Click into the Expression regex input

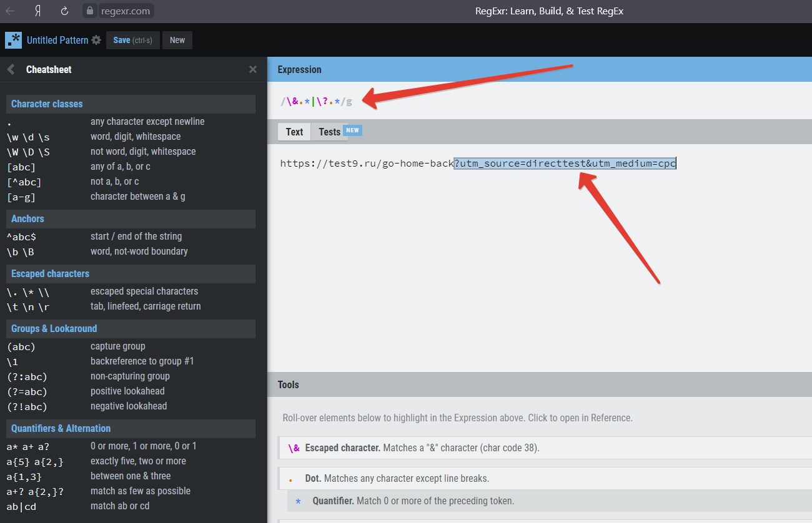540,101
